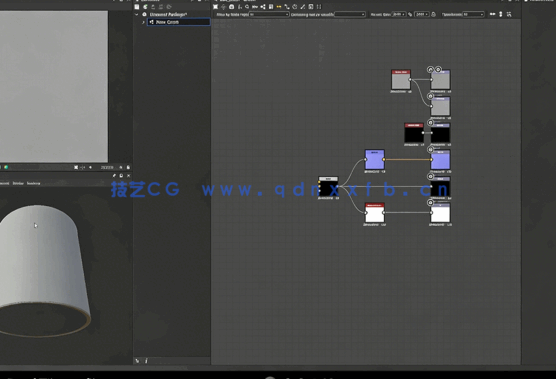Open the Filter by Node Type dropdown

click(269, 15)
